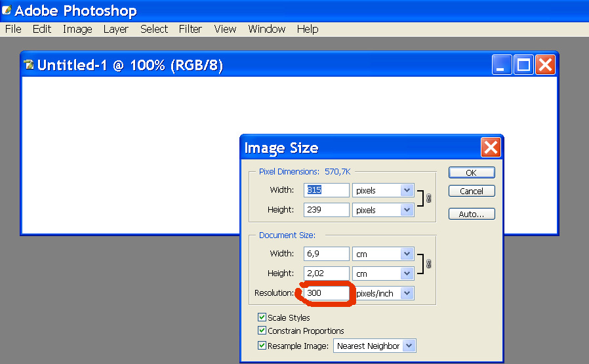Click the pixel Height input field

point(327,210)
